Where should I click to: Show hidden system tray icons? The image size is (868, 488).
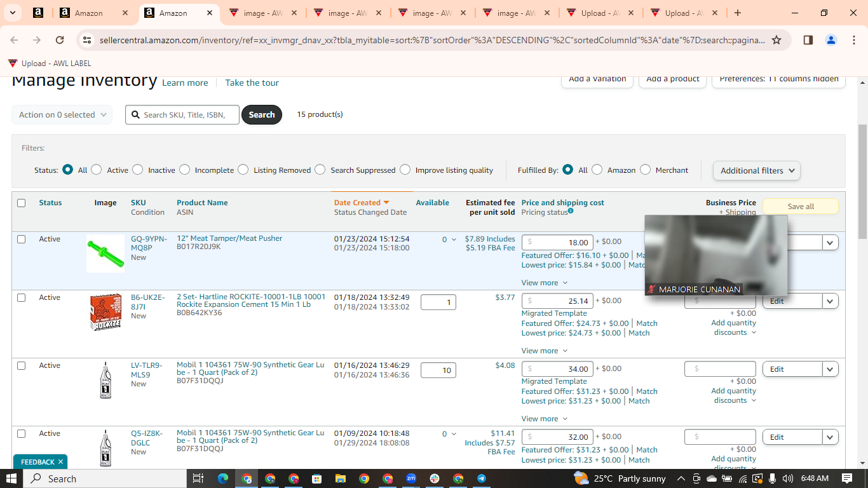pos(681,478)
